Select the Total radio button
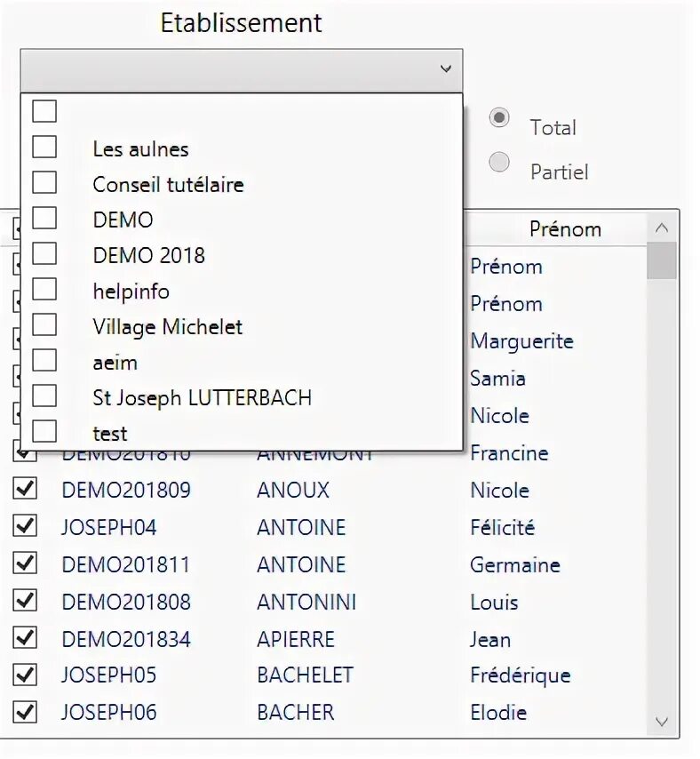This screenshot has width=700, height=759. point(500,117)
